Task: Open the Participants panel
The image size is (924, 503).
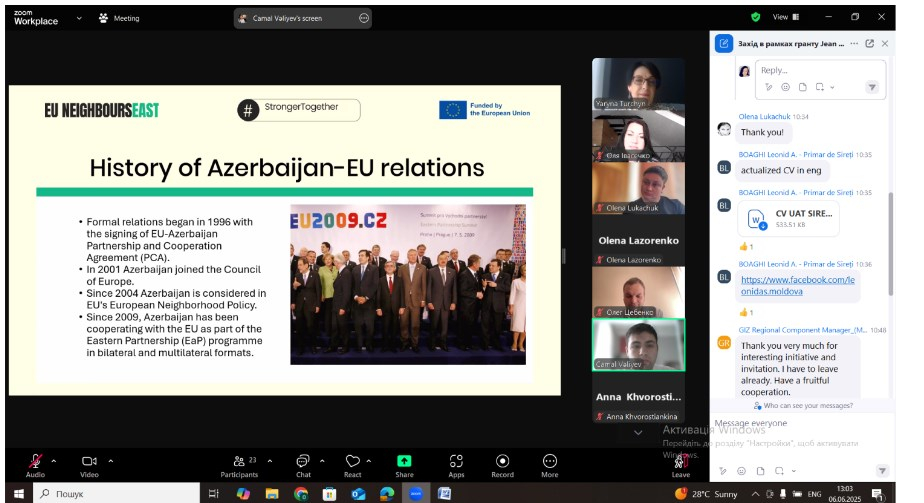Action: [x=239, y=464]
